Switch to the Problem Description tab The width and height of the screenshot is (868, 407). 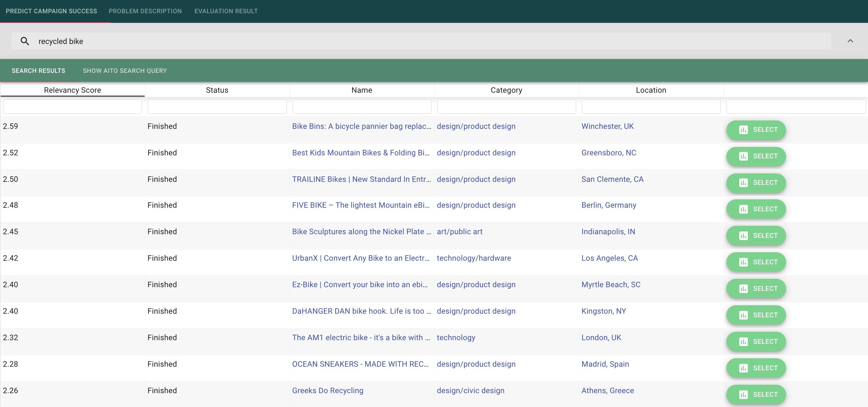point(145,11)
